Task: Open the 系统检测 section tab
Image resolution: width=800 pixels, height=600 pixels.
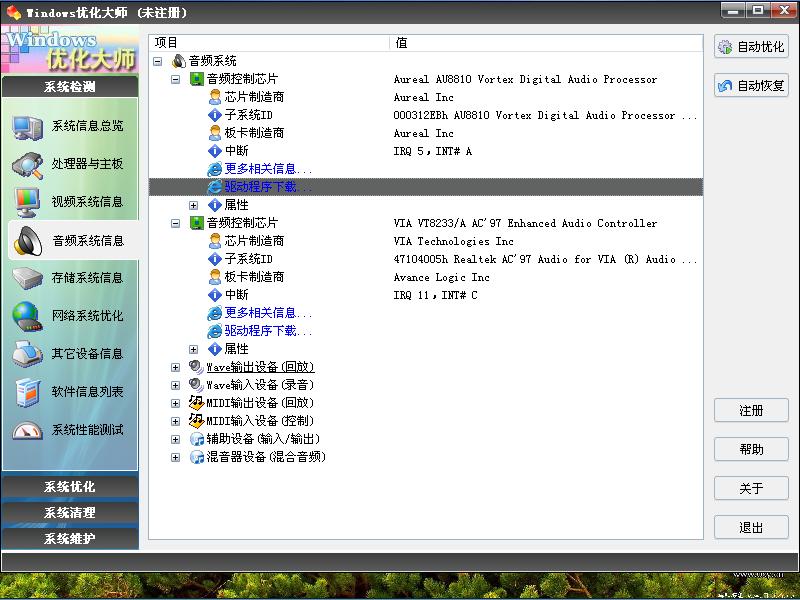Action: (70, 87)
